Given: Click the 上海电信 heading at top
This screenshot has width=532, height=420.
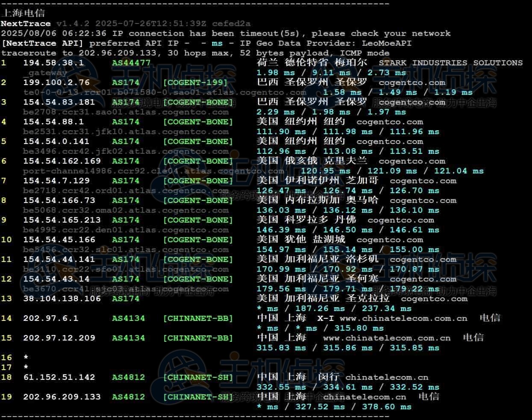Looking at the screenshot, I should tap(23, 13).
